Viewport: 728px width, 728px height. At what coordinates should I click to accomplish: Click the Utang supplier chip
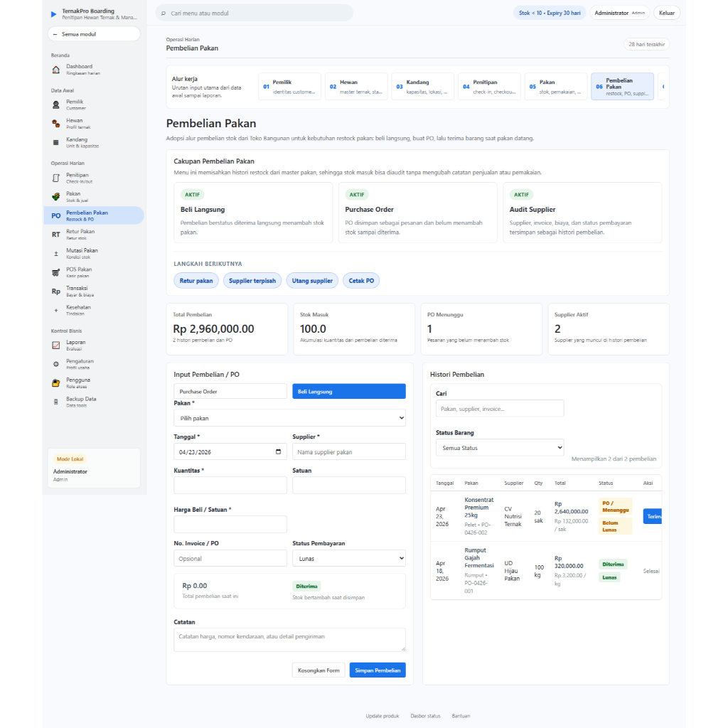tap(312, 280)
